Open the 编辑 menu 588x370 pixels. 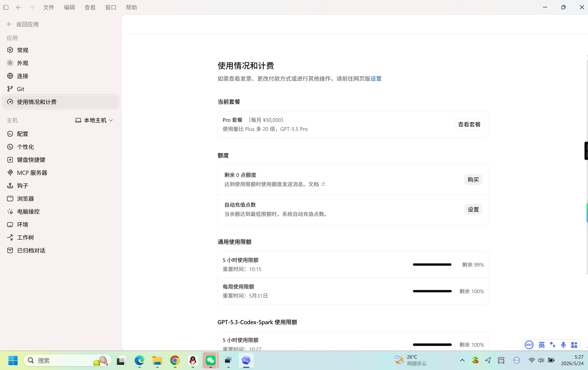click(x=69, y=7)
